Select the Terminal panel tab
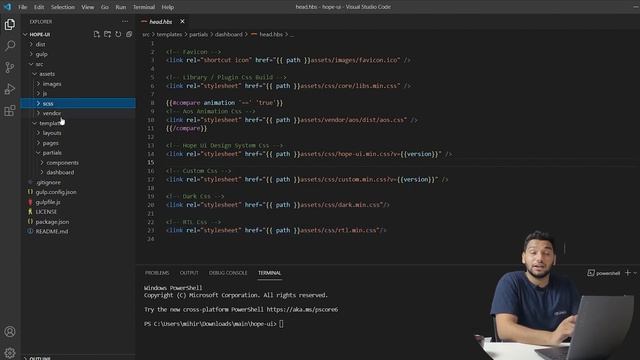 269,273
